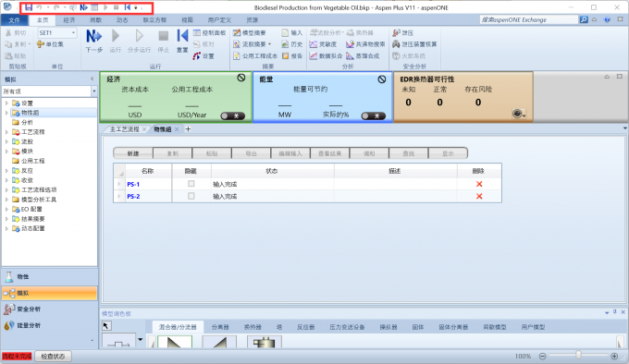Open the 安全分析 environment button
This screenshot has height=364, width=629.
pos(49,309)
